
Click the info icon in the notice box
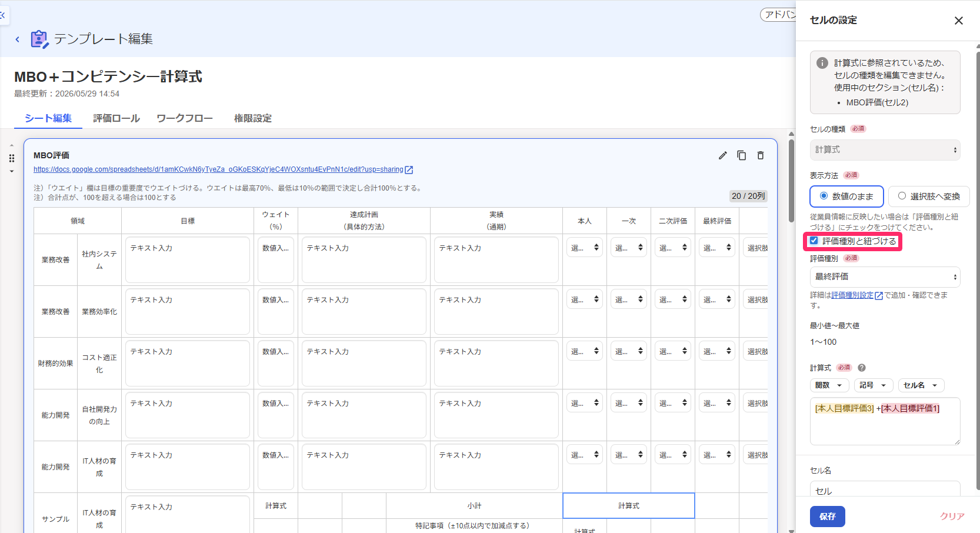822,63
